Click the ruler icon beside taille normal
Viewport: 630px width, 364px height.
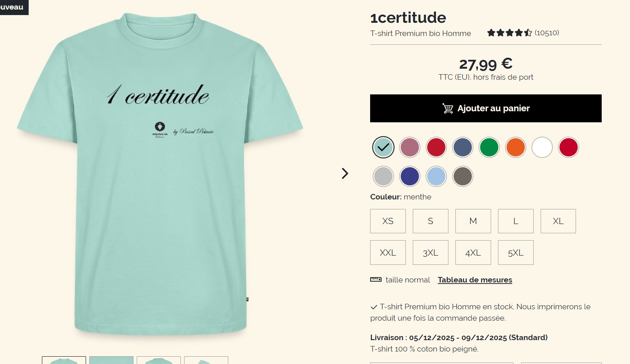coord(376,280)
